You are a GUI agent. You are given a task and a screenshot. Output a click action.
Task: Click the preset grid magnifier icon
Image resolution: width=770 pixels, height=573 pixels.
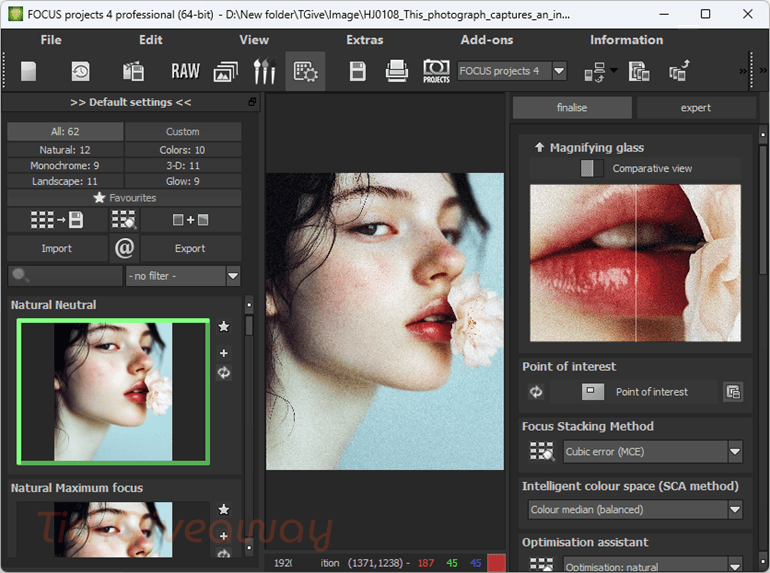click(x=124, y=220)
